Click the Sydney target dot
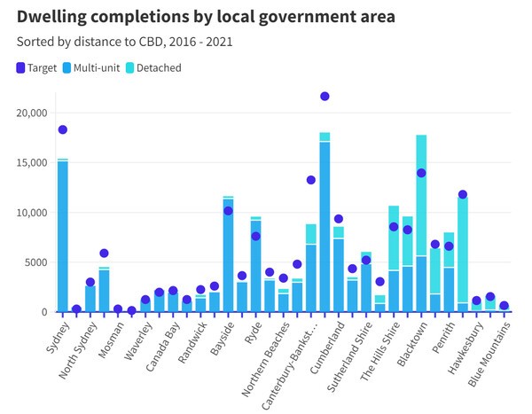 62,130
